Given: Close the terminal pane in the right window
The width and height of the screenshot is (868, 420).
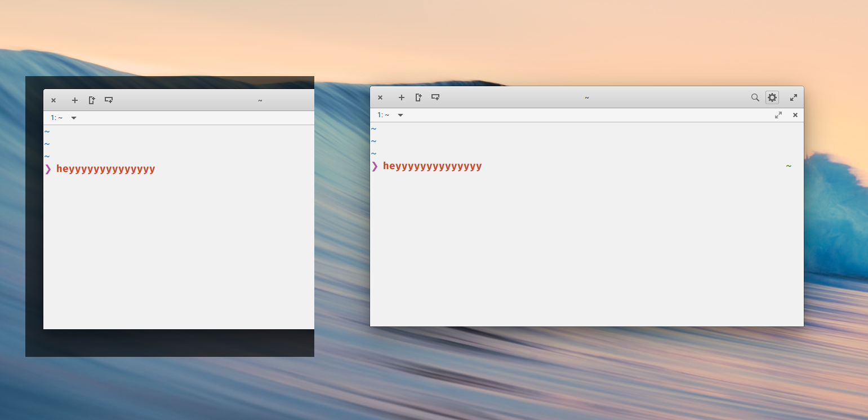Looking at the screenshot, I should (795, 115).
